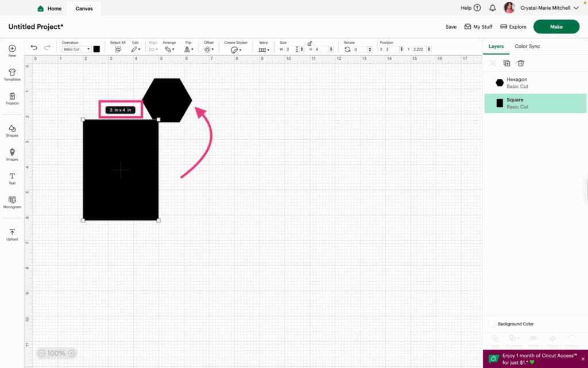The height and width of the screenshot is (368, 588).
Task: Click the Height size field
Action: coord(322,49)
